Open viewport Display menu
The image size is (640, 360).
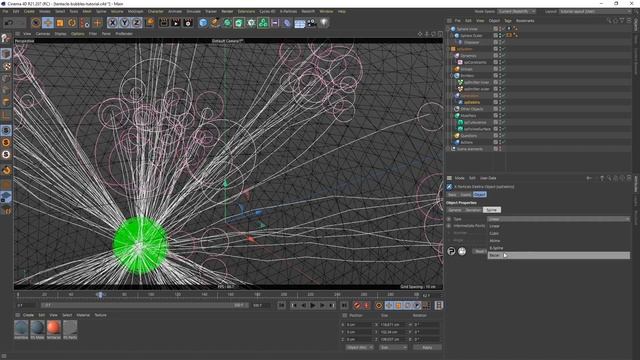[60, 34]
